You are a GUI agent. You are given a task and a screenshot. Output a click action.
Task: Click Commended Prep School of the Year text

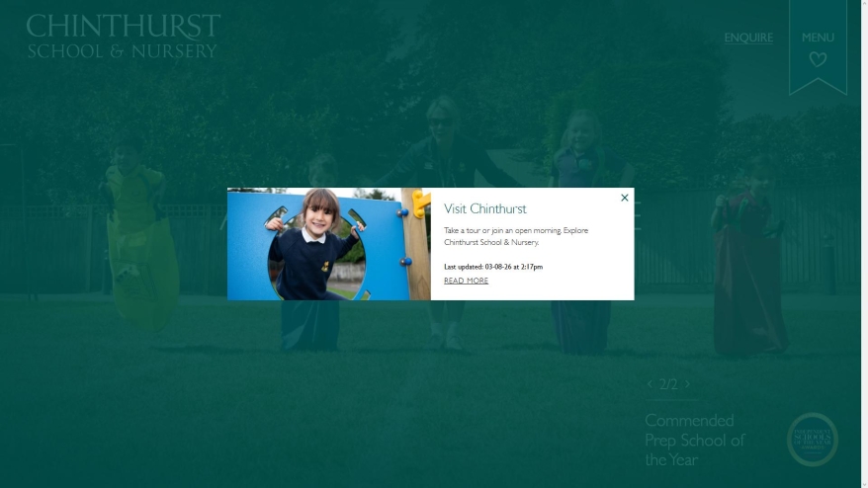coord(695,440)
